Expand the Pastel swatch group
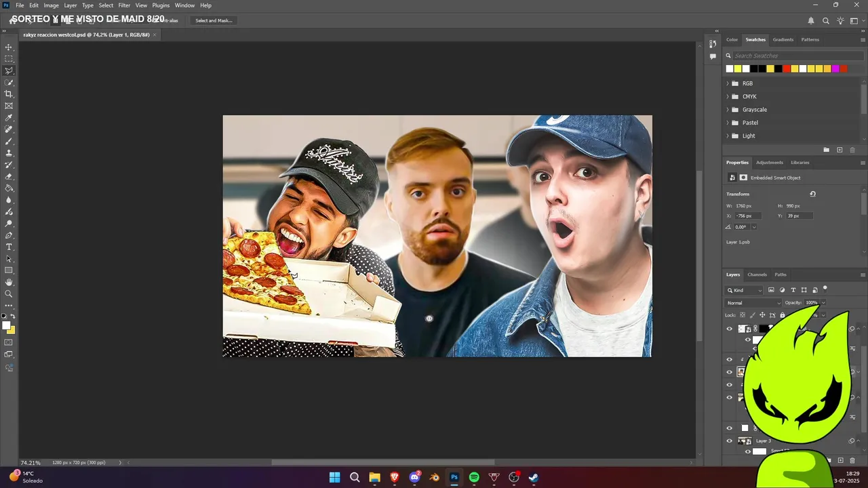The width and height of the screenshot is (868, 488). click(728, 123)
